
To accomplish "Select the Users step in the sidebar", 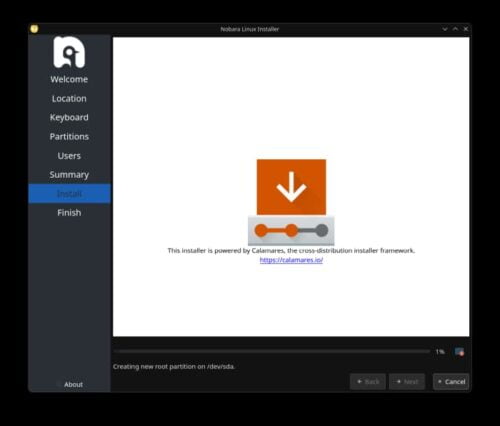I will 69,156.
